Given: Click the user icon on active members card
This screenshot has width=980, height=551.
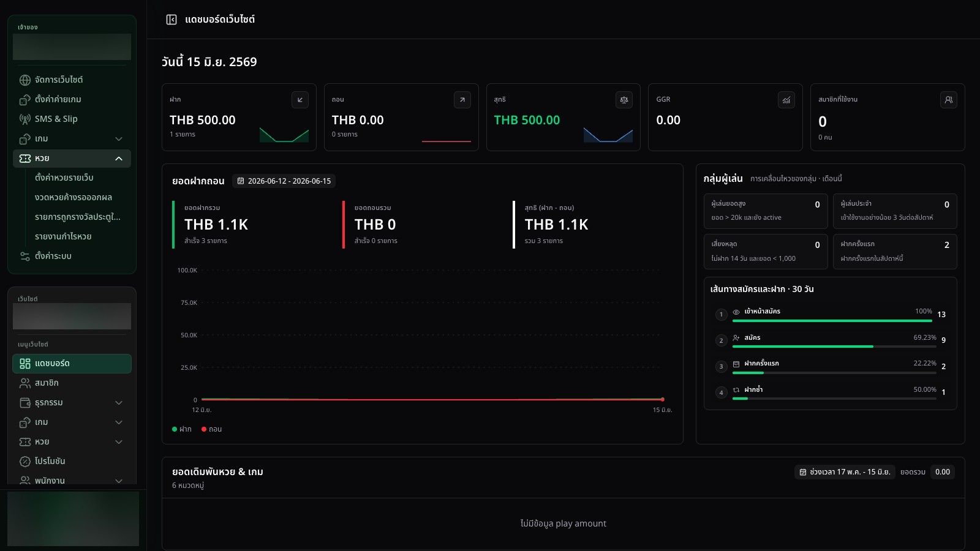Looking at the screenshot, I should 949,100.
